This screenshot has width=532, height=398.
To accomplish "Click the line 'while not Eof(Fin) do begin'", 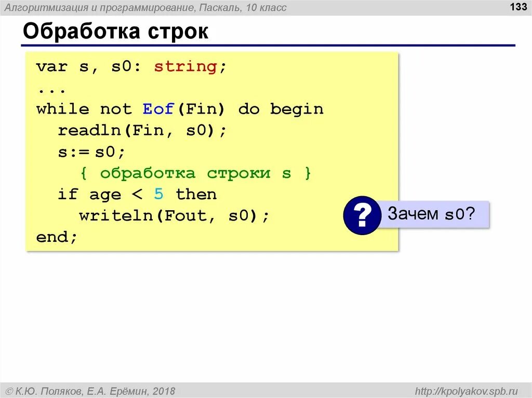I will [x=180, y=109].
